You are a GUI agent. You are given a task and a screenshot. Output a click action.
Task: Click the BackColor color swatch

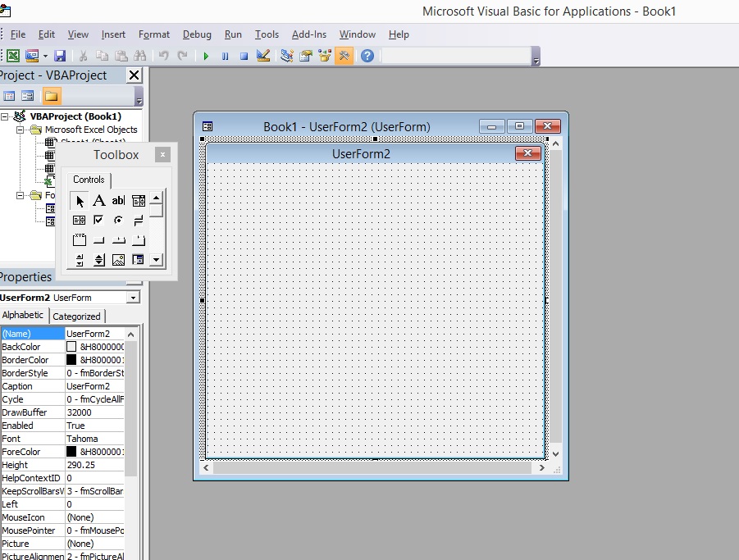tap(71, 347)
